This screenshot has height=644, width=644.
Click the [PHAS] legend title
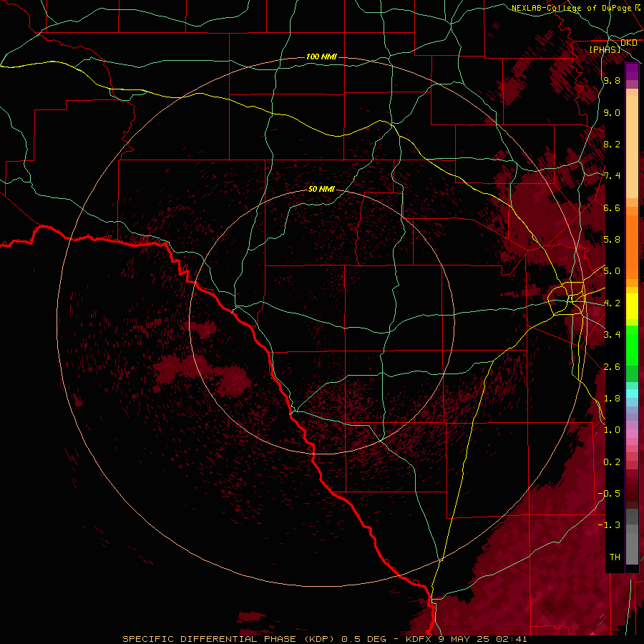pos(605,49)
